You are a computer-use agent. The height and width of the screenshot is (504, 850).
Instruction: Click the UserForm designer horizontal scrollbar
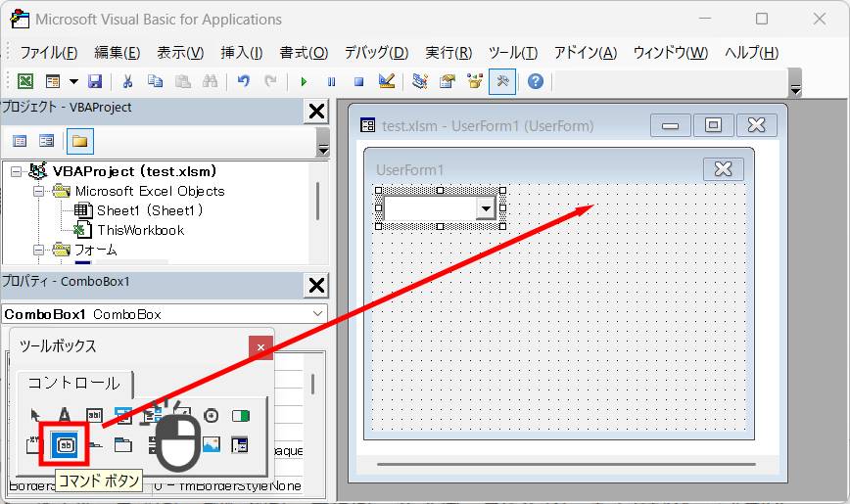(566, 464)
